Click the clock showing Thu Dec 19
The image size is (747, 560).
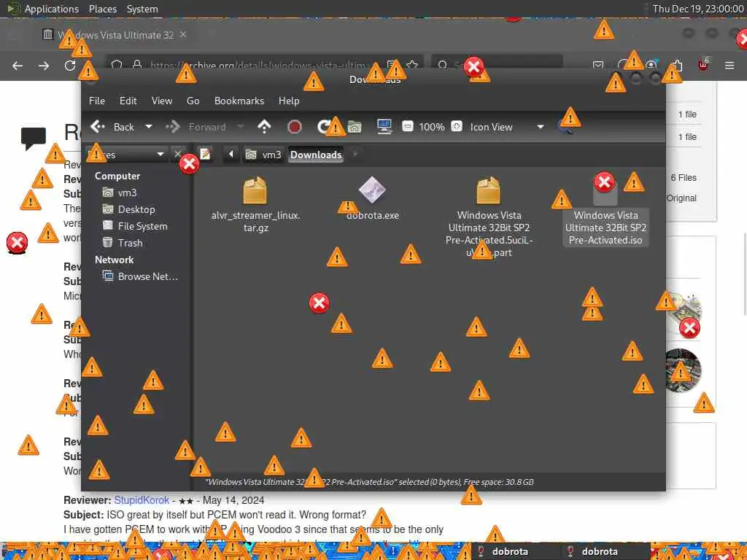[x=698, y=9]
